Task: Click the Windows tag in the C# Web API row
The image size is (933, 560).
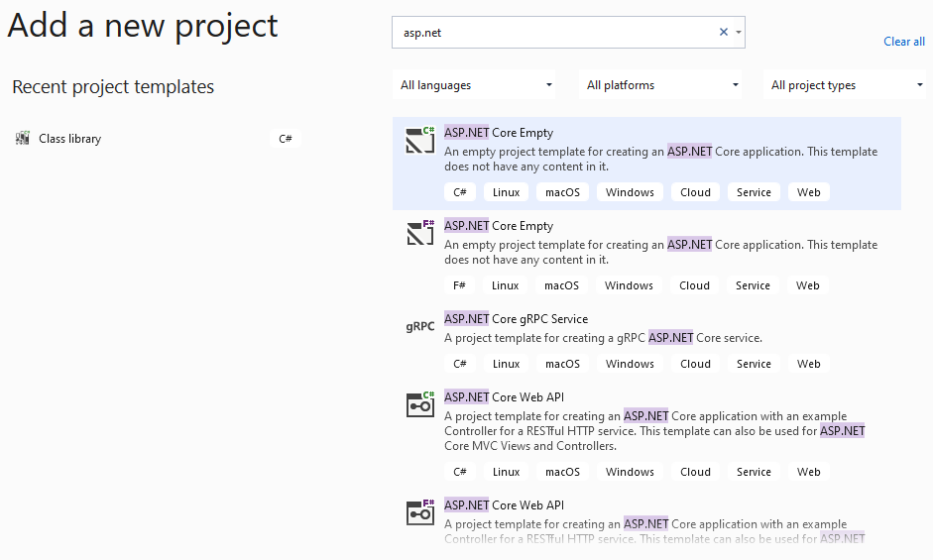Action: point(630,472)
